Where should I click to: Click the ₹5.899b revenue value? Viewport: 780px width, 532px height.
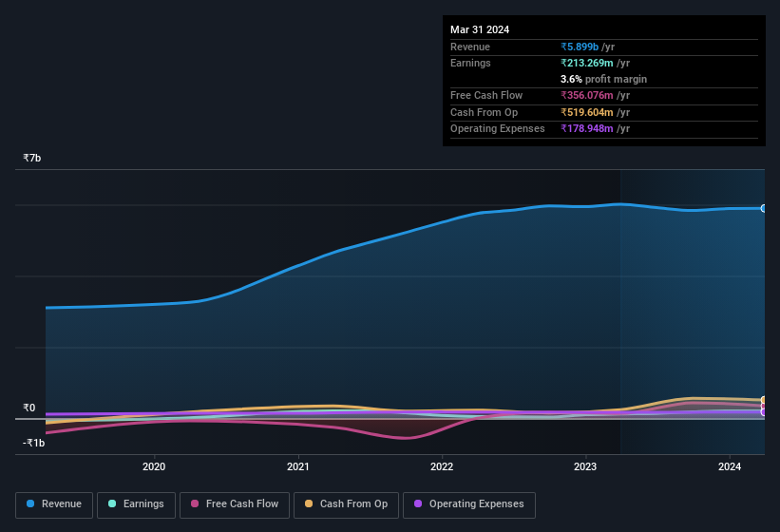pos(580,47)
